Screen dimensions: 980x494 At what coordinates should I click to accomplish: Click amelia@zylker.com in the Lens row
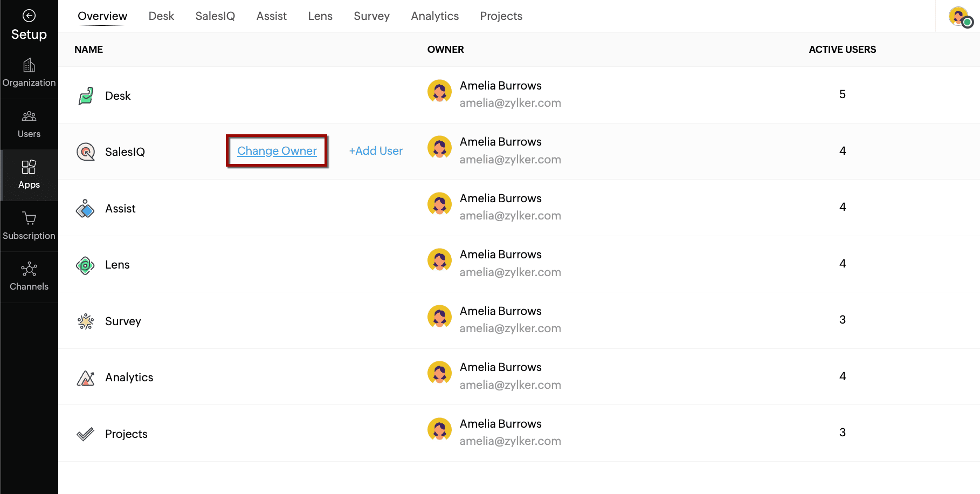coord(510,272)
